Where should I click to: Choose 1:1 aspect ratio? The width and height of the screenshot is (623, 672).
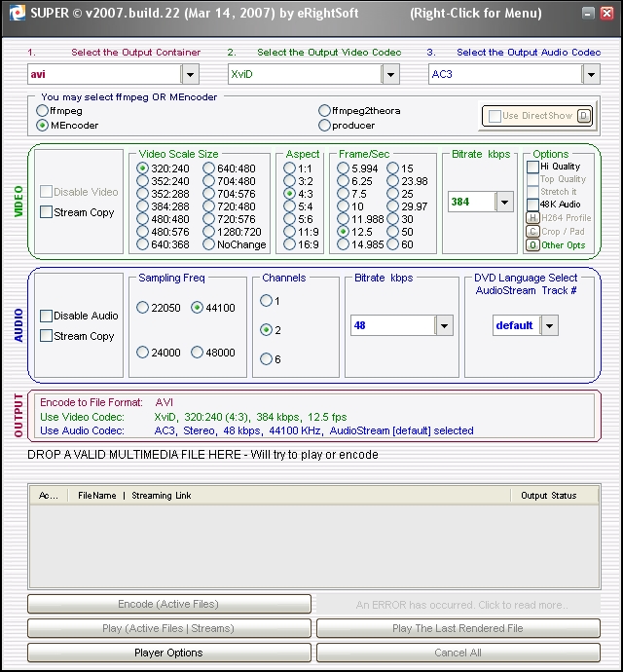(x=290, y=168)
